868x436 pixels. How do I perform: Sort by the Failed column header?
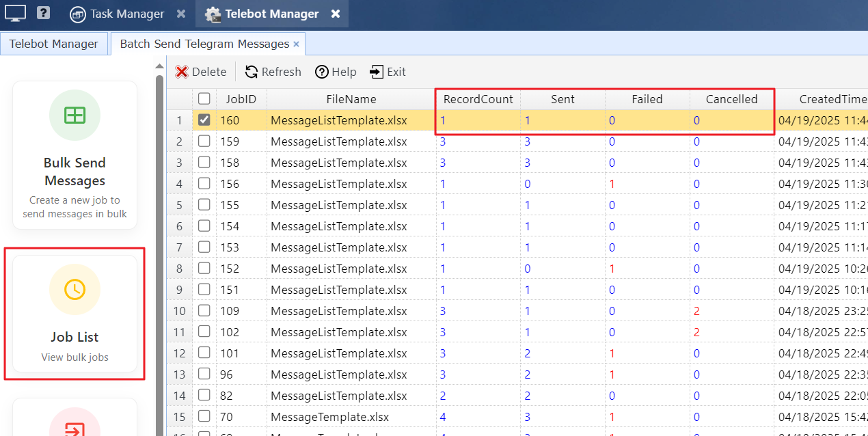point(647,99)
